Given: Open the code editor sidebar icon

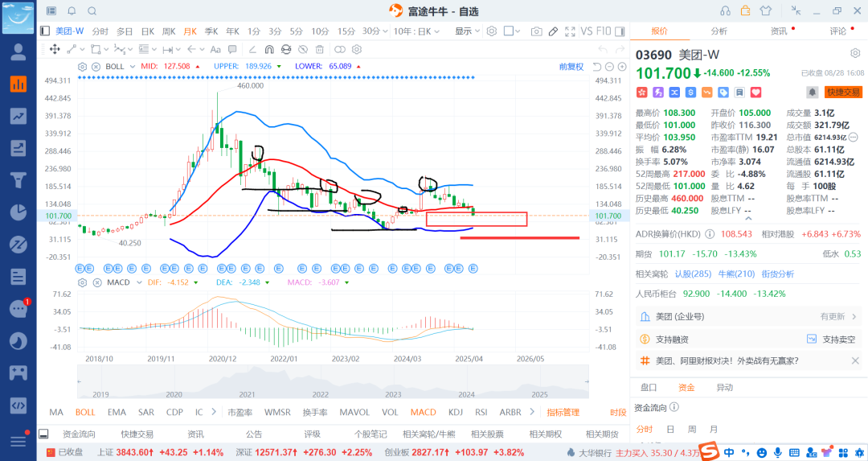Looking at the screenshot, I should [18, 405].
